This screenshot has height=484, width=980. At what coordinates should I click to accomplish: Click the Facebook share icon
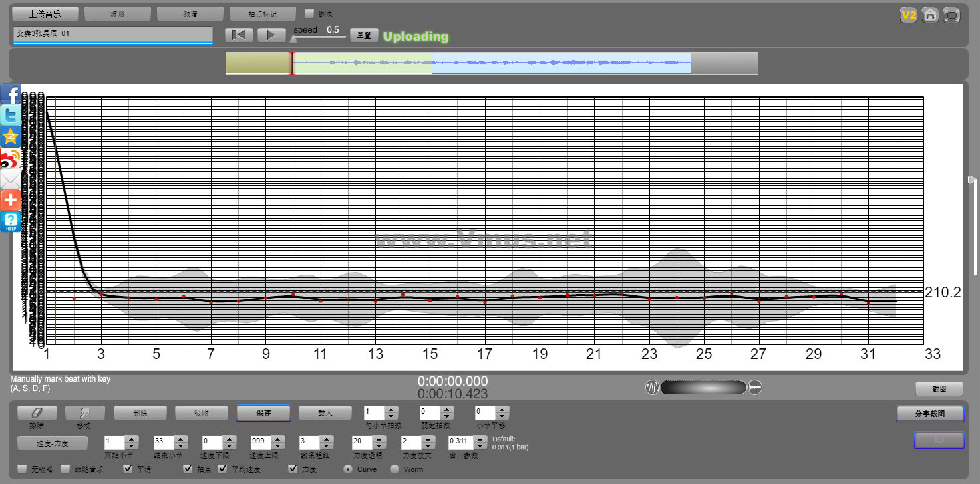[11, 94]
